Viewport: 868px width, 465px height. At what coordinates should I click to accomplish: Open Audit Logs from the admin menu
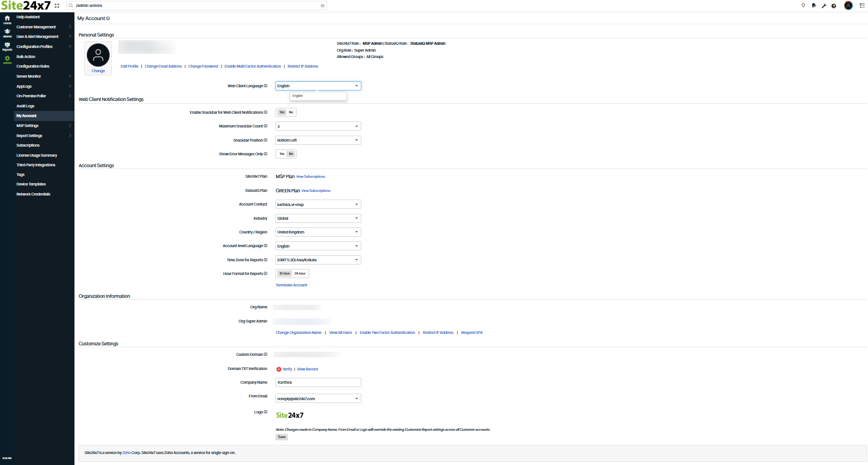(26, 106)
